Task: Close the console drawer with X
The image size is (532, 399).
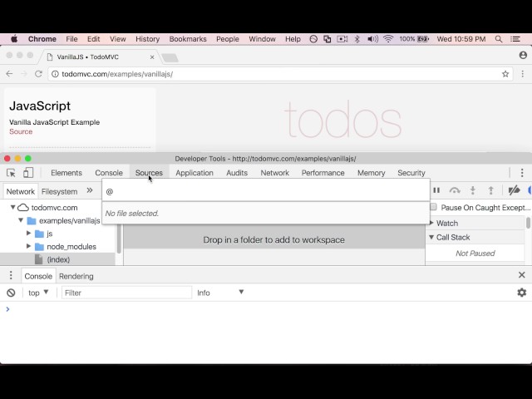Action: tap(522, 275)
